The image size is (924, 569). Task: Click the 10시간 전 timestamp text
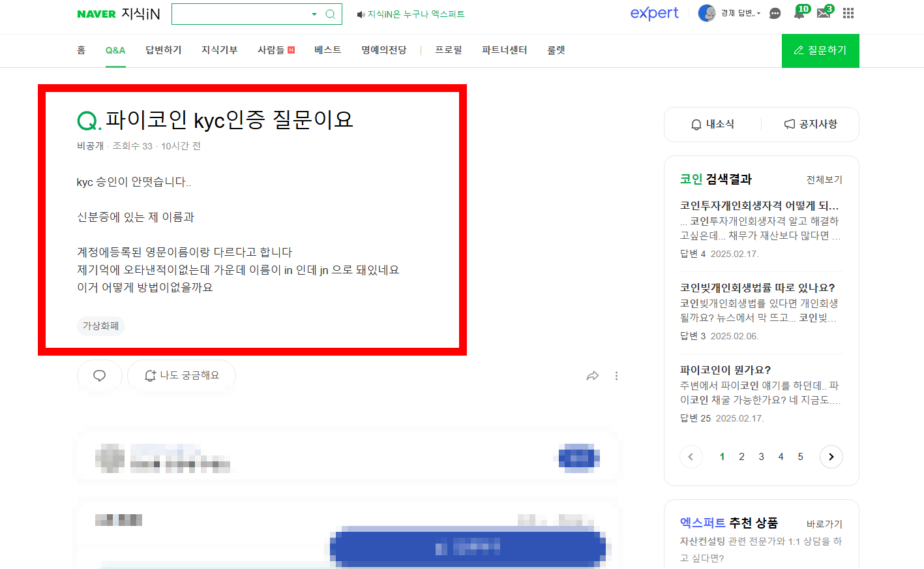pyautogui.click(x=181, y=146)
